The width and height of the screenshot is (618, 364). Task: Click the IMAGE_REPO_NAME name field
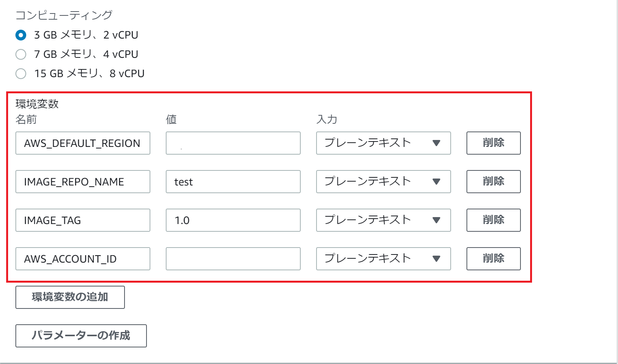pos(83,182)
